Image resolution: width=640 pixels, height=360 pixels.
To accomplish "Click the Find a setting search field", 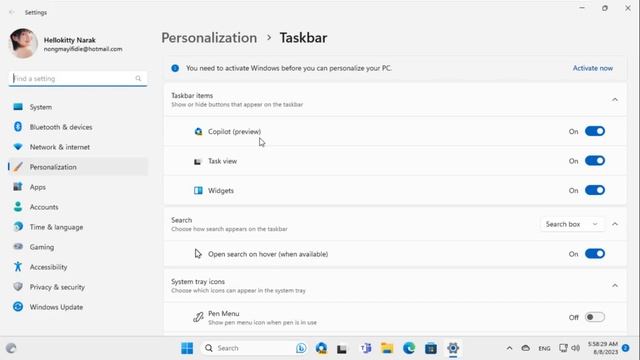I will (x=78, y=78).
